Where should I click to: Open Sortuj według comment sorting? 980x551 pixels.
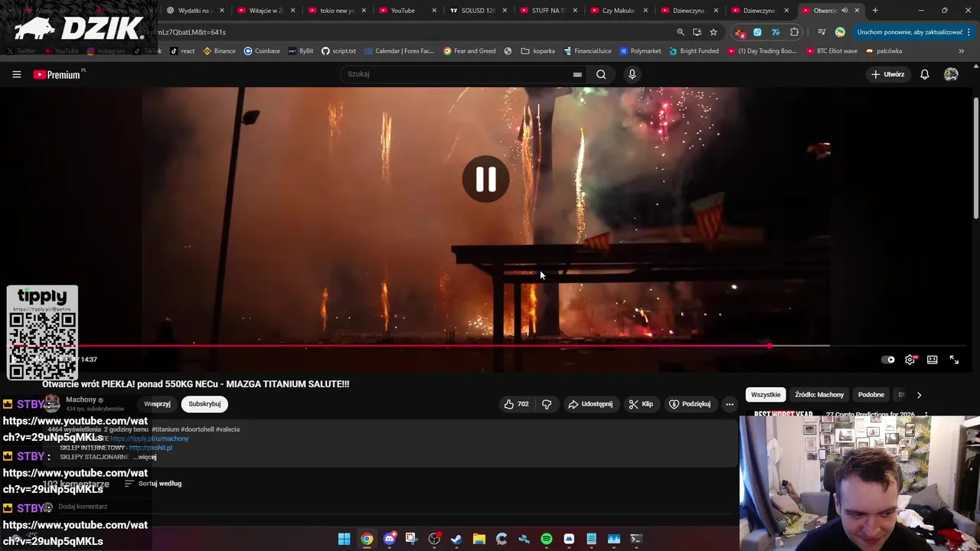pyautogui.click(x=153, y=484)
